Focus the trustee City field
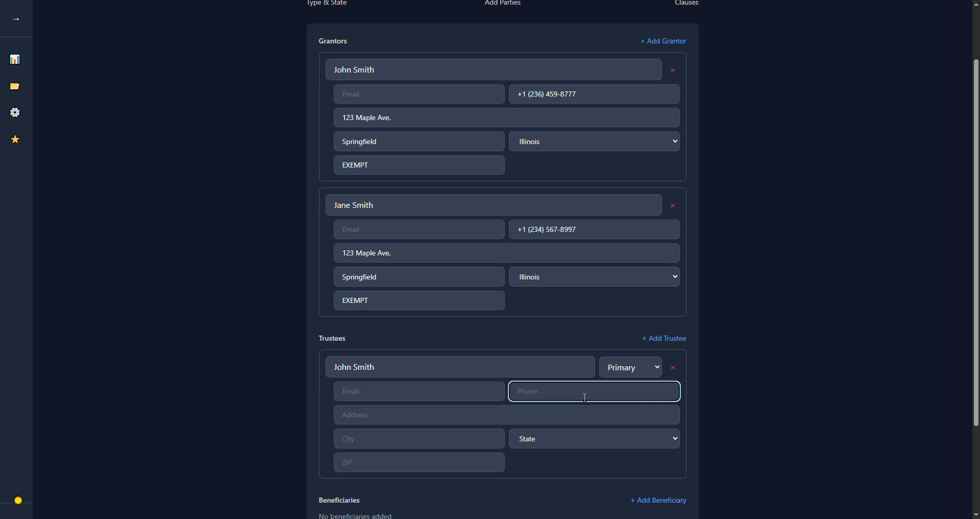Screen dimensions: 980x519 (419, 439)
